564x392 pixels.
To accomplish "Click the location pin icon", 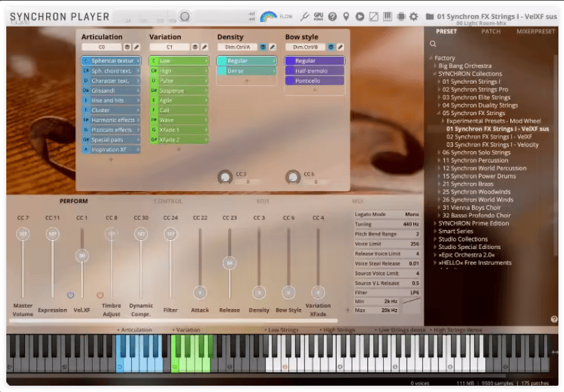I will 346,17.
